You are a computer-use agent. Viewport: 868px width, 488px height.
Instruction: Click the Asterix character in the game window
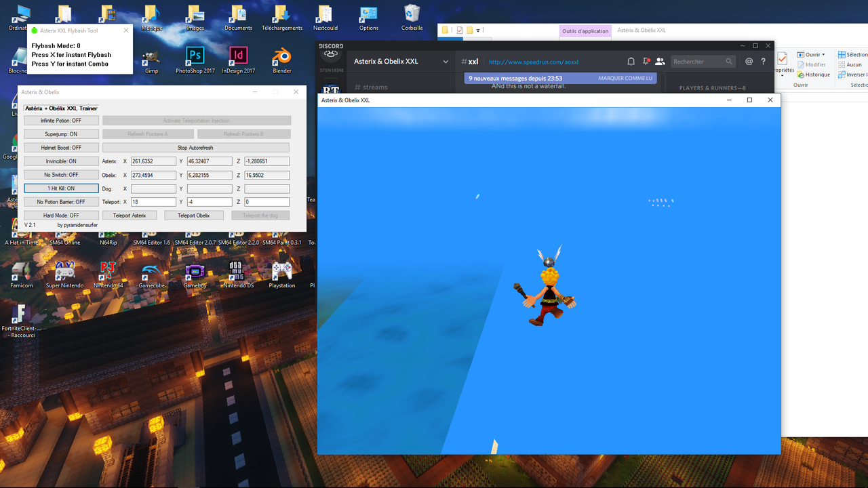545,286
